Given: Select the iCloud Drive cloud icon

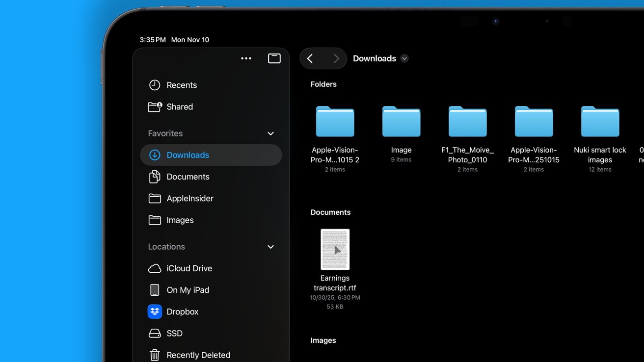Looking at the screenshot, I should click(x=155, y=268).
